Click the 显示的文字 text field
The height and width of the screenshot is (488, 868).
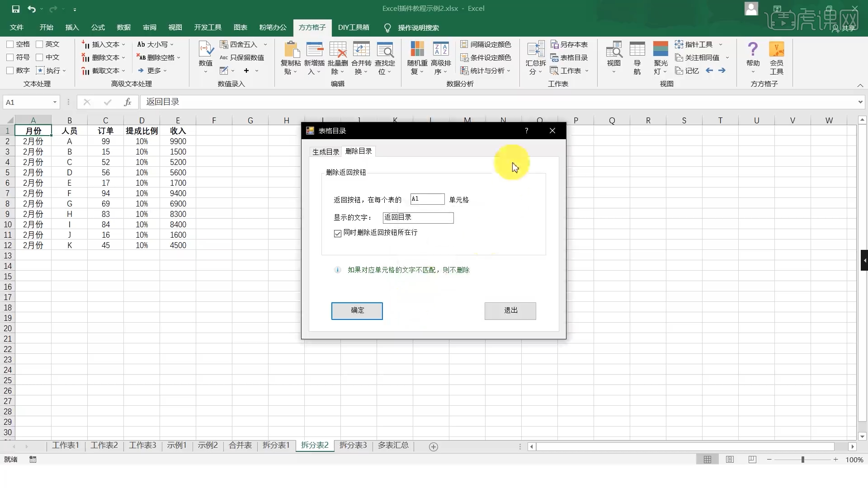(x=418, y=218)
